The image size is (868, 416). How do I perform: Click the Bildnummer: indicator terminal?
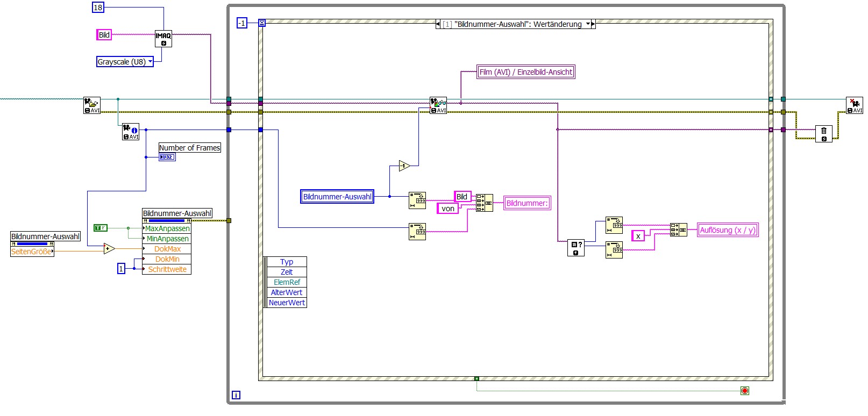[527, 203]
